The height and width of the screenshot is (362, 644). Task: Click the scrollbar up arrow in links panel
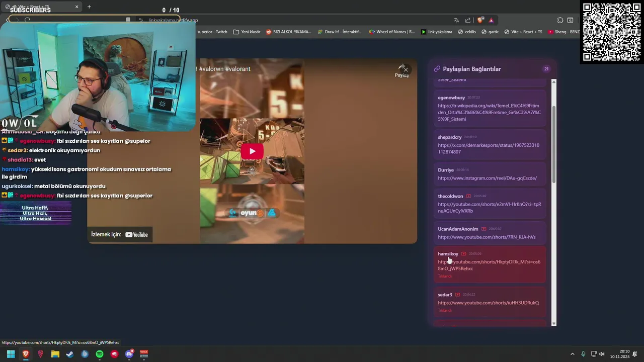tap(554, 82)
